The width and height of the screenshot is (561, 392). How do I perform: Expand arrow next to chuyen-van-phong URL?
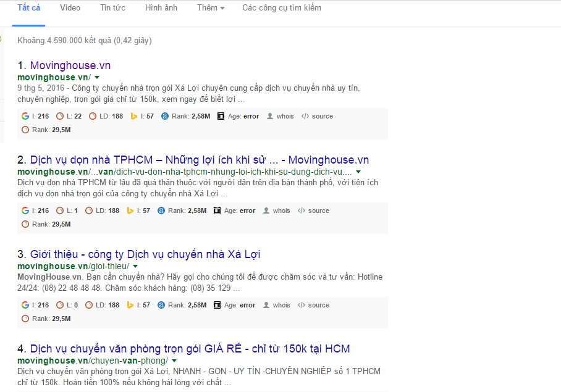(174, 361)
